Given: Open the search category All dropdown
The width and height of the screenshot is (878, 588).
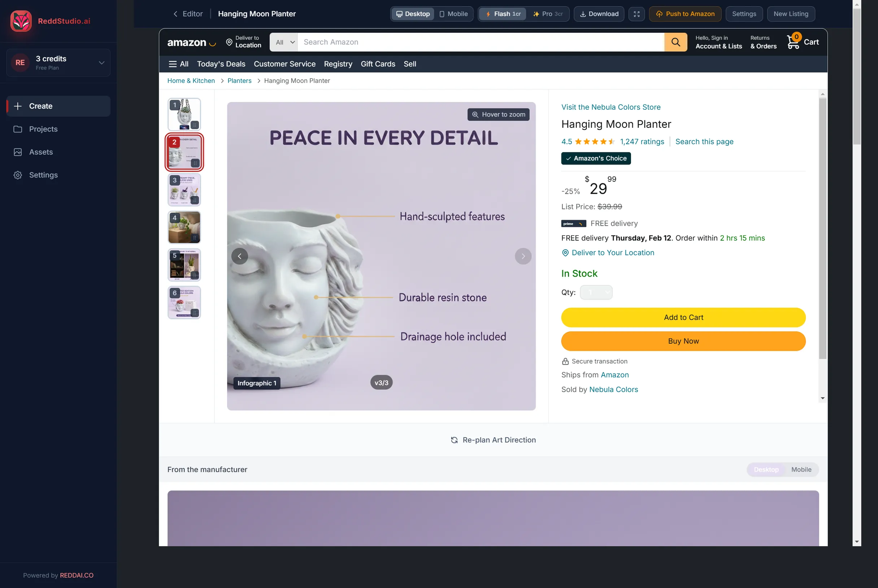Looking at the screenshot, I should [x=284, y=42].
